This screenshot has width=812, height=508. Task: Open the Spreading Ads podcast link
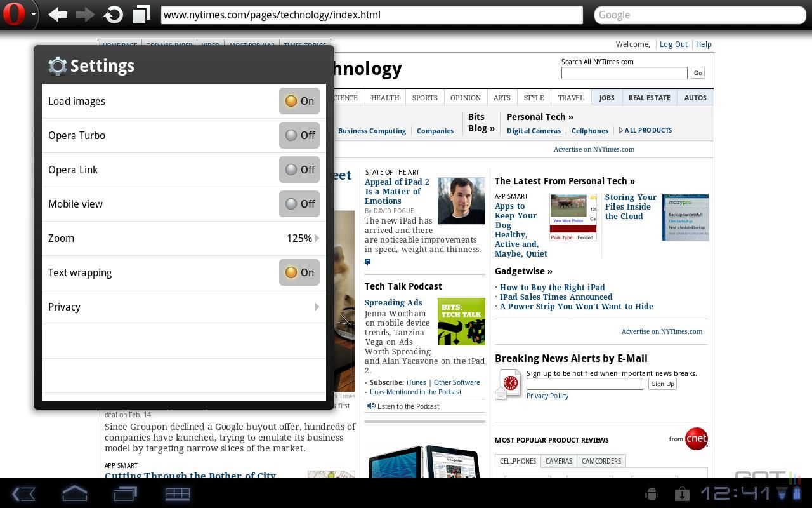coord(393,302)
